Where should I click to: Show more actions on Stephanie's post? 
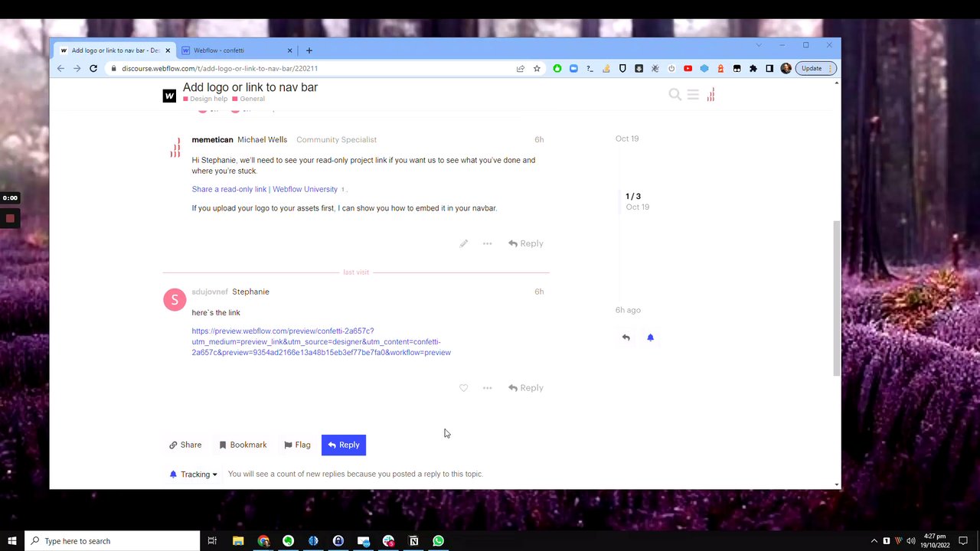point(487,388)
